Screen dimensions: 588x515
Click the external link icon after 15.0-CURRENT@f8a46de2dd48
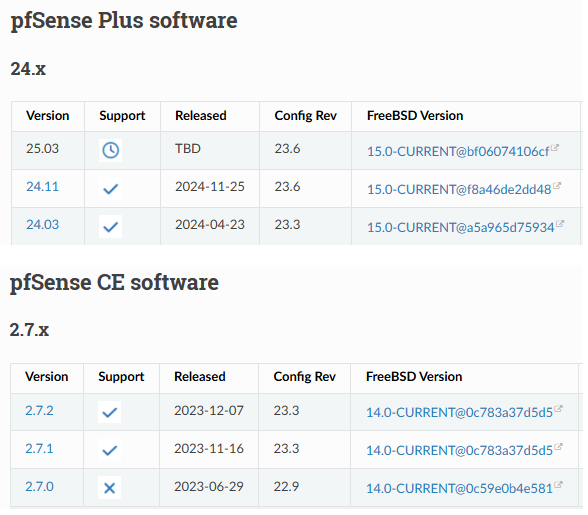tap(557, 186)
